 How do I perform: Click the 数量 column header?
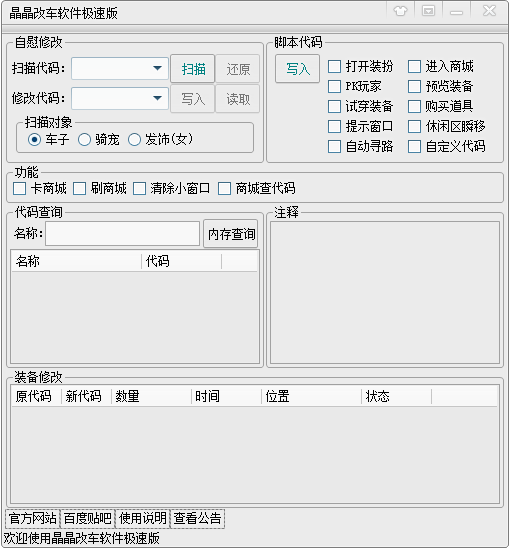click(151, 396)
